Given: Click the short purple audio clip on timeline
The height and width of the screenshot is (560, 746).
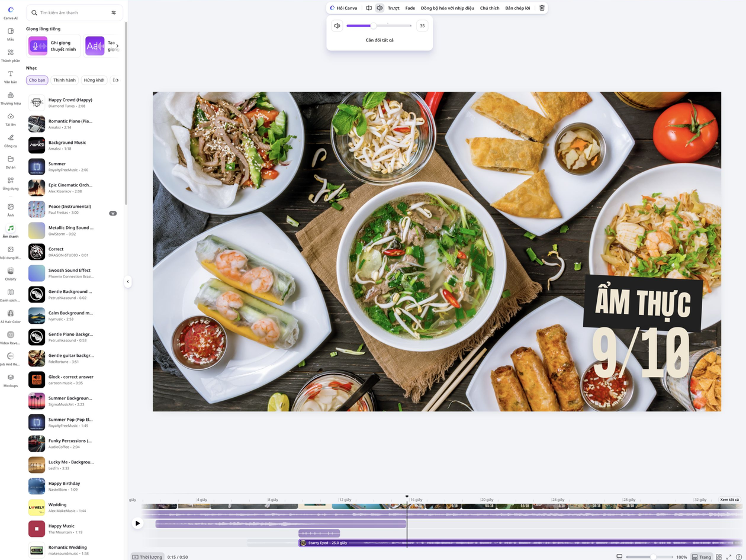Looking at the screenshot, I should pyautogui.click(x=319, y=533).
